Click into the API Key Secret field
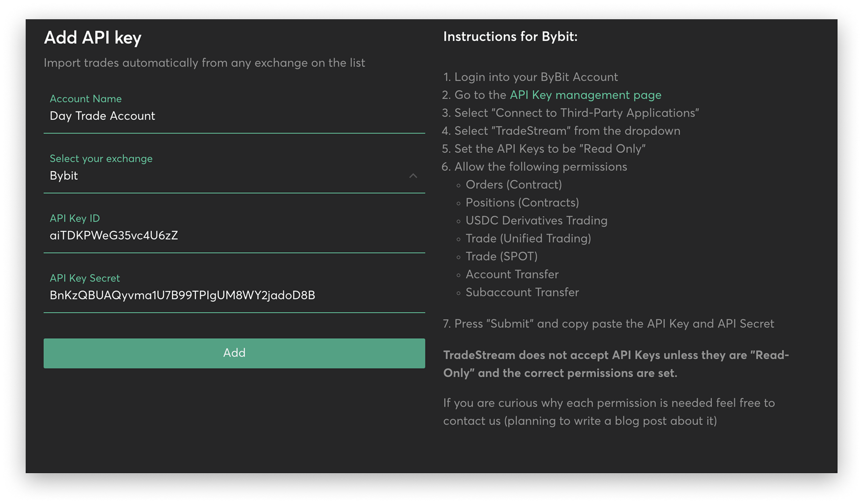The width and height of the screenshot is (862, 504). point(234,295)
